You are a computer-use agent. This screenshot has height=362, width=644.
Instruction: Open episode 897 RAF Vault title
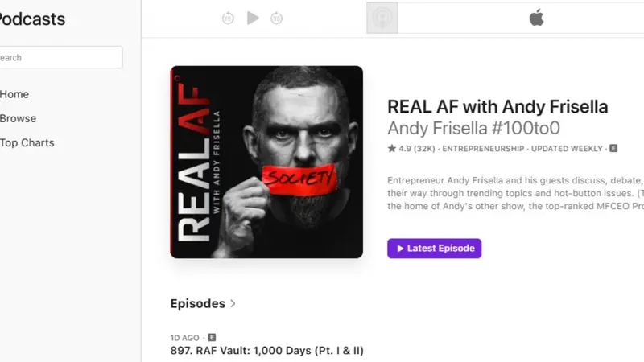[x=267, y=351]
